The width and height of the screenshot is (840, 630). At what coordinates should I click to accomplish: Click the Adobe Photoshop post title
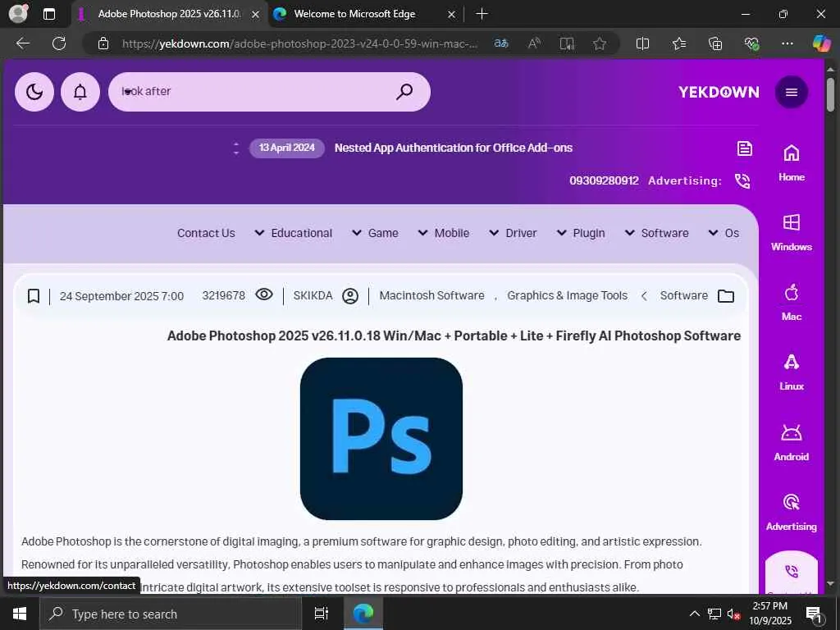coord(454,336)
